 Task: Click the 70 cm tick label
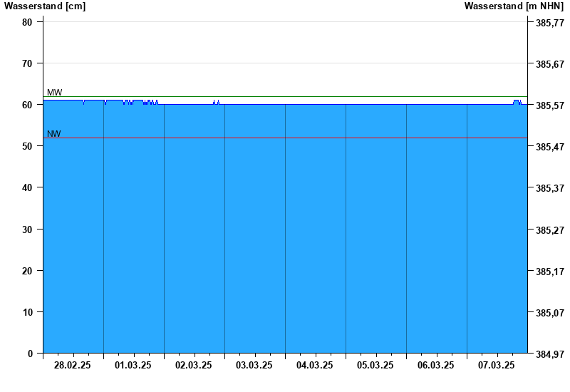pyautogui.click(x=27, y=63)
